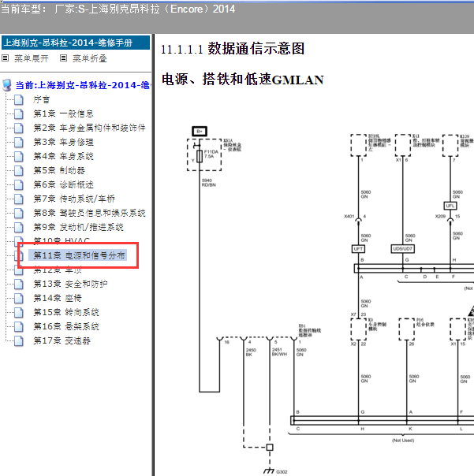
Task: Open 第15章 转向系统
Action: (x=66, y=312)
